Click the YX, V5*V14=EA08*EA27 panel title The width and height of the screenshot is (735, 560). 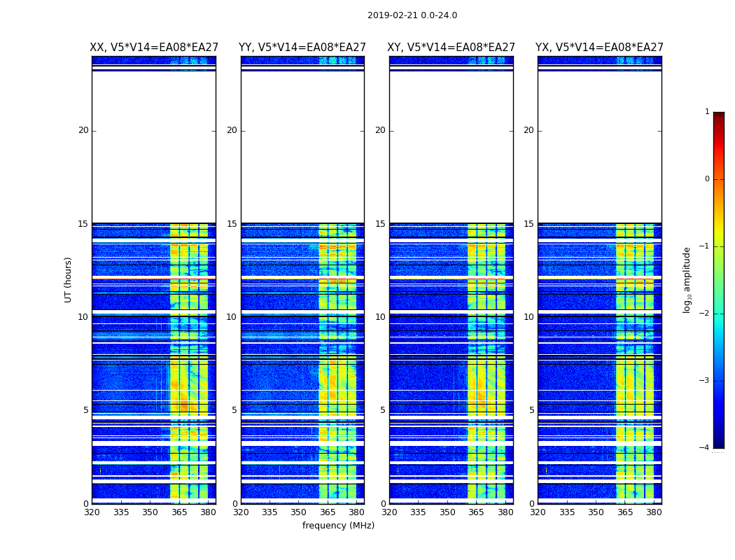point(599,48)
